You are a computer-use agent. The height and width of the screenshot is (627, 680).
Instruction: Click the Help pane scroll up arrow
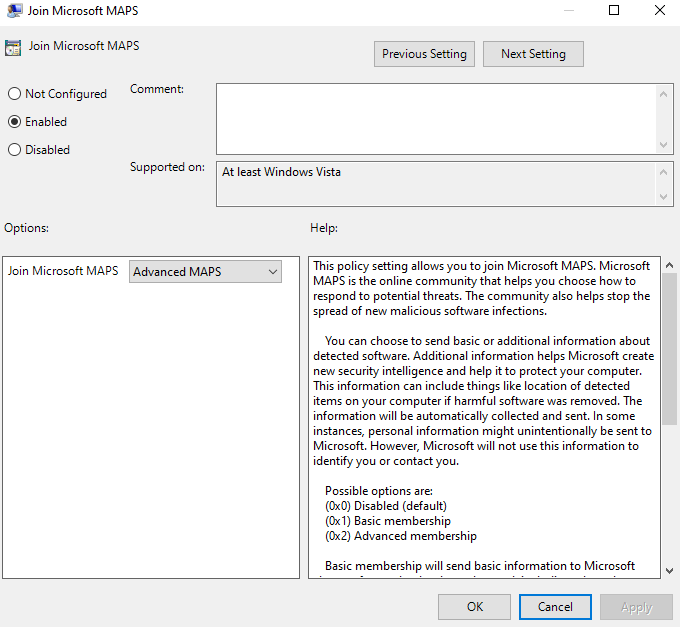[x=670, y=265]
